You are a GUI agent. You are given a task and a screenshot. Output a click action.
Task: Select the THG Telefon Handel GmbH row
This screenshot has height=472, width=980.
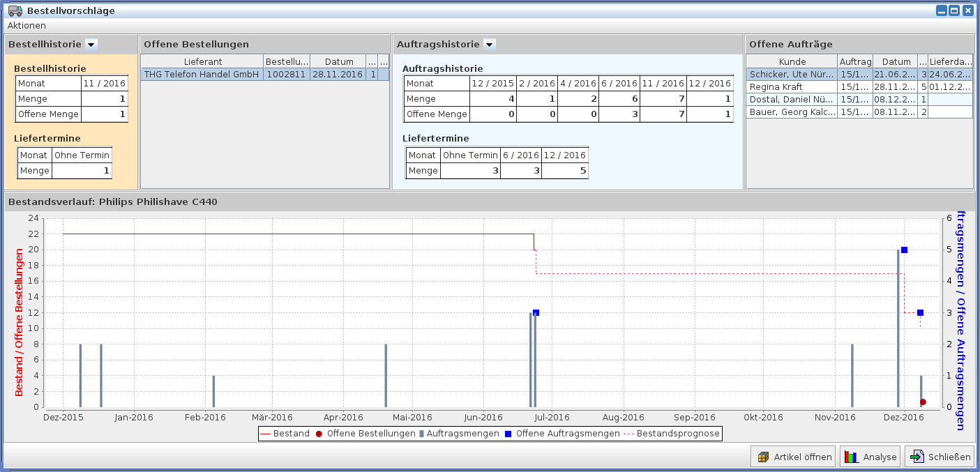pyautogui.click(x=202, y=74)
